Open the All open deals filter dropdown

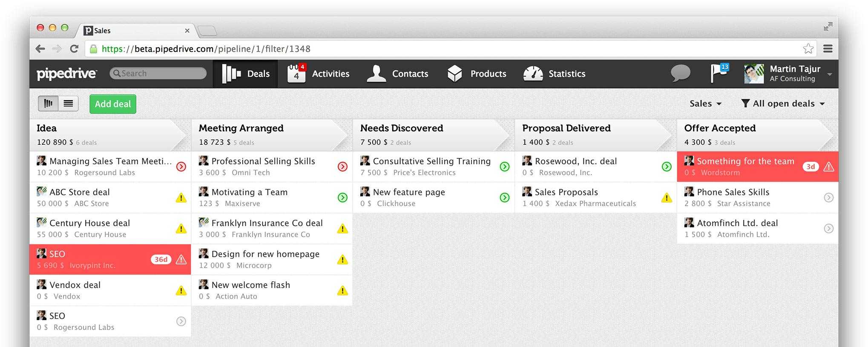[x=783, y=103]
